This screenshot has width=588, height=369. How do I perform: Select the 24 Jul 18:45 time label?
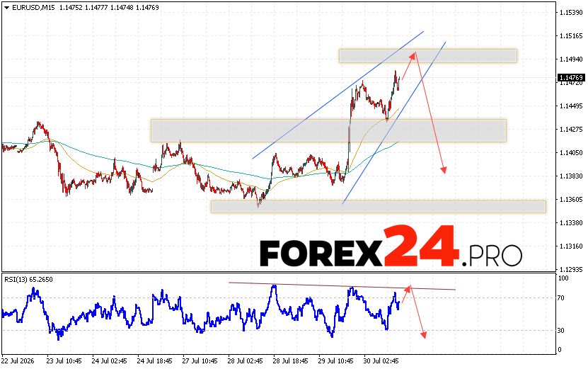coord(154,361)
